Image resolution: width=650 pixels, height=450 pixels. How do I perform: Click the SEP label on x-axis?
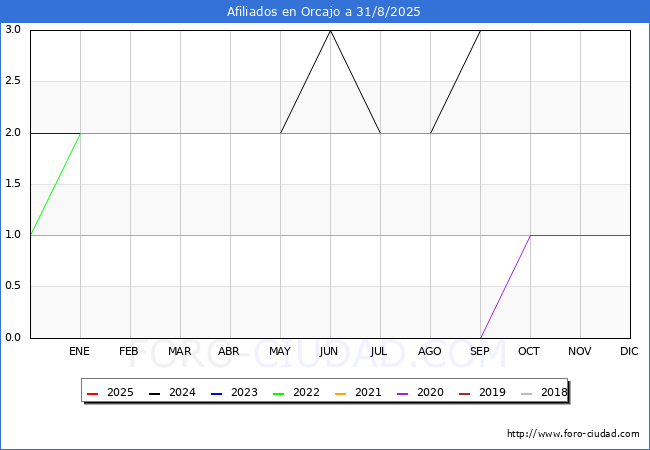point(480,352)
